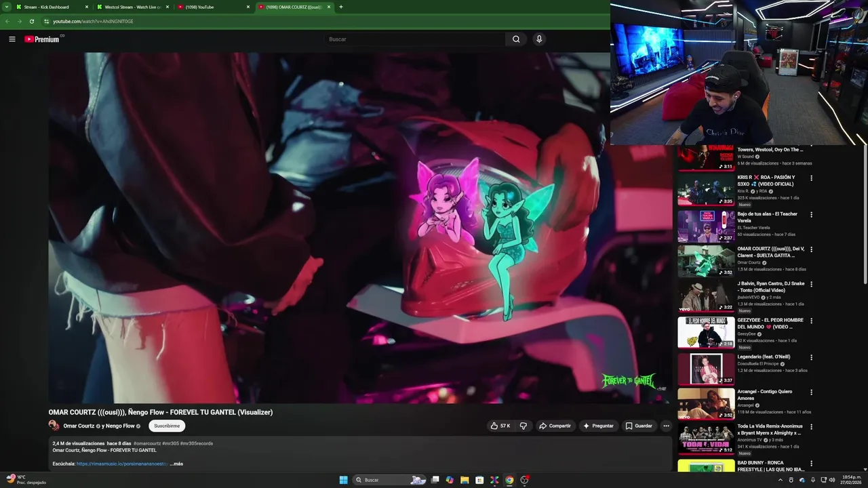Open Compartir share dialog
The height and width of the screenshot is (488, 868).
[555, 426]
